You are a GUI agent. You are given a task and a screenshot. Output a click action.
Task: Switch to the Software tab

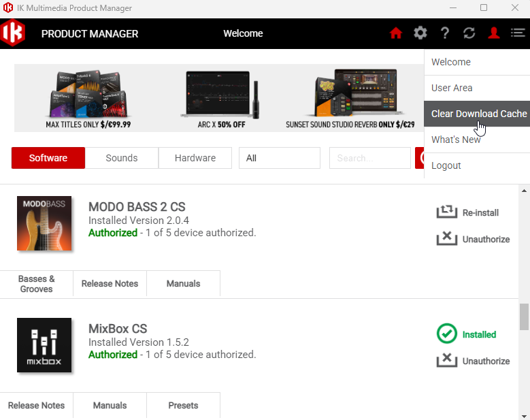(x=48, y=158)
